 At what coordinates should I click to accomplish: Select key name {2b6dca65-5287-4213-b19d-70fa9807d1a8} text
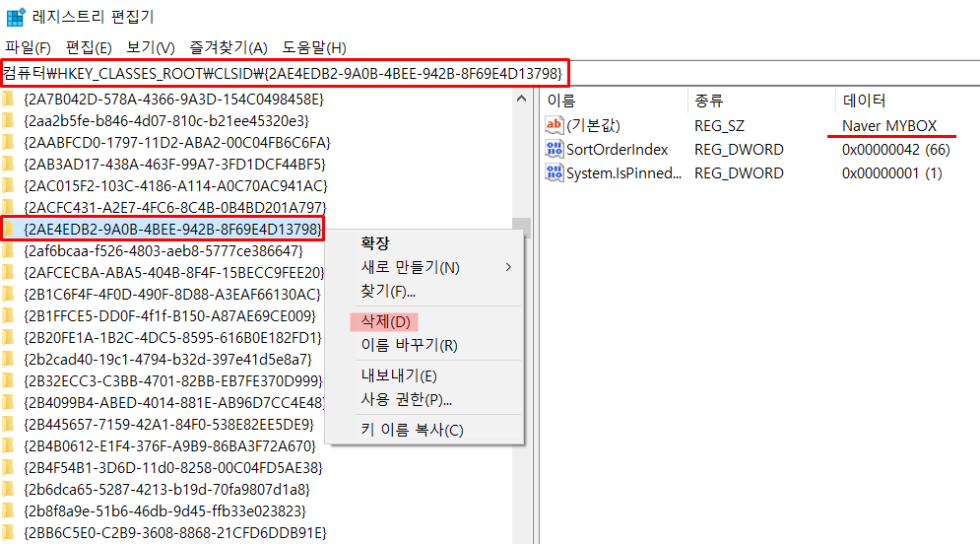click(166, 490)
